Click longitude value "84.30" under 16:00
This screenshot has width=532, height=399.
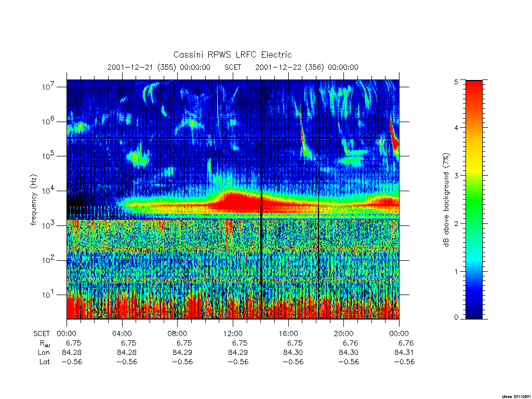pyautogui.click(x=293, y=353)
